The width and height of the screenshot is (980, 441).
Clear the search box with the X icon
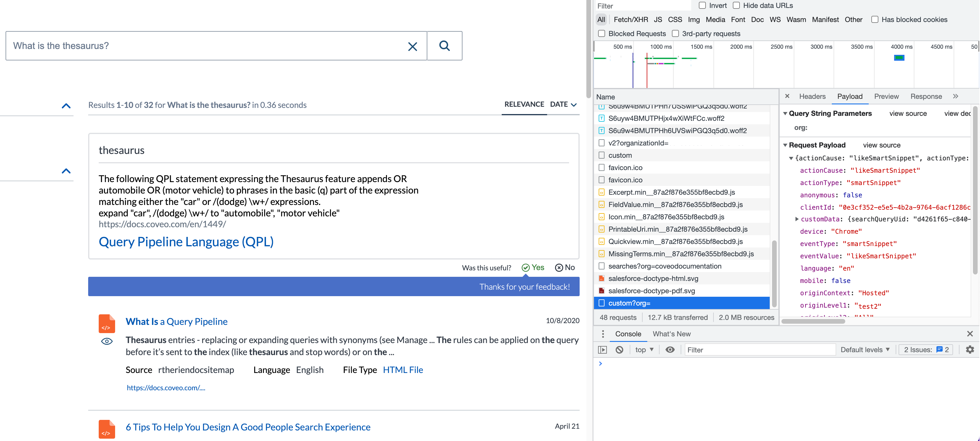(412, 46)
